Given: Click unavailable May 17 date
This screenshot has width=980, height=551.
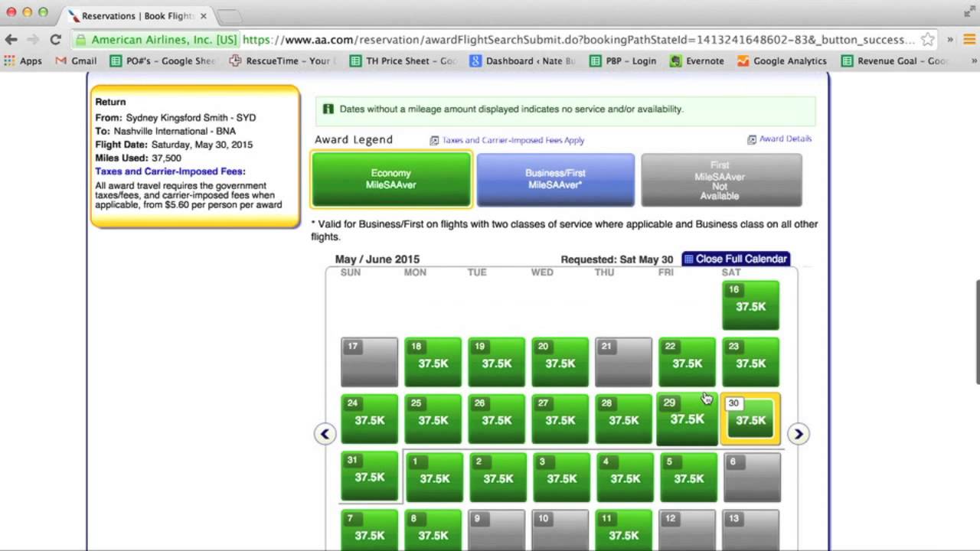Looking at the screenshot, I should pos(369,362).
